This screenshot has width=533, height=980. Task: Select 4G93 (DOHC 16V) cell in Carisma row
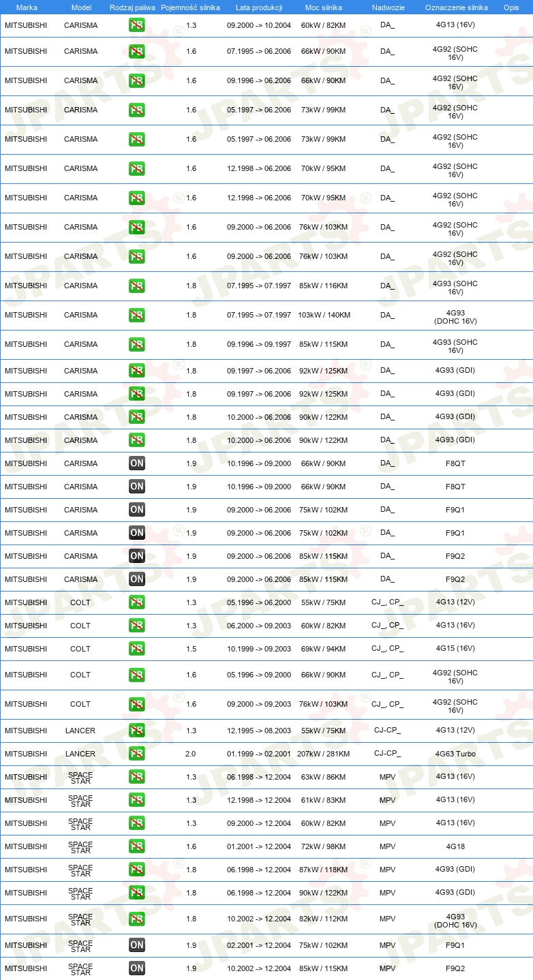[455, 316]
